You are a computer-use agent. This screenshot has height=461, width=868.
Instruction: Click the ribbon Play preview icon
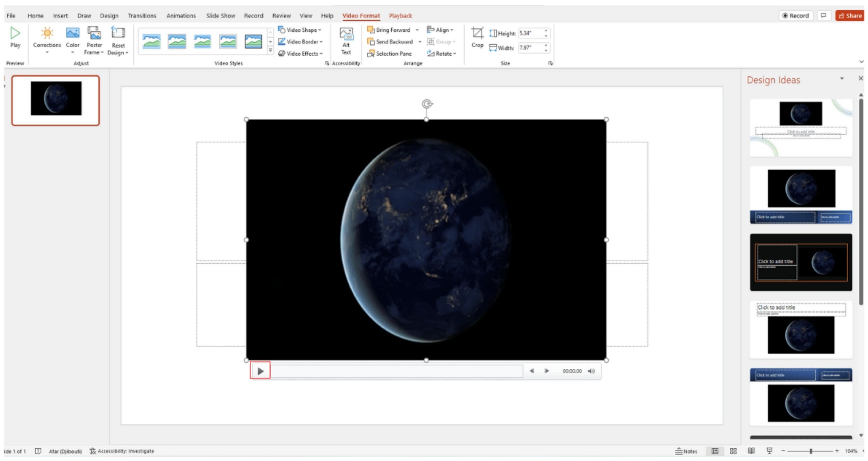15,33
